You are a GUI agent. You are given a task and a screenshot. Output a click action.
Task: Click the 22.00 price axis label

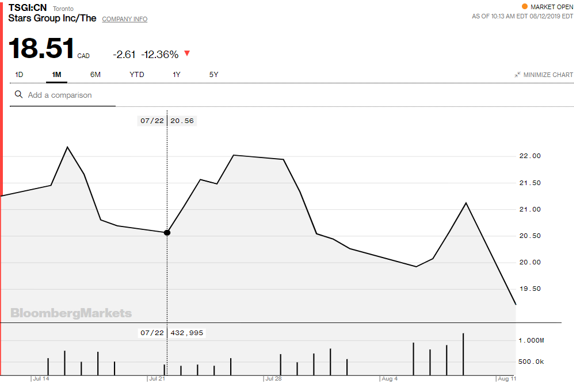pos(529,155)
